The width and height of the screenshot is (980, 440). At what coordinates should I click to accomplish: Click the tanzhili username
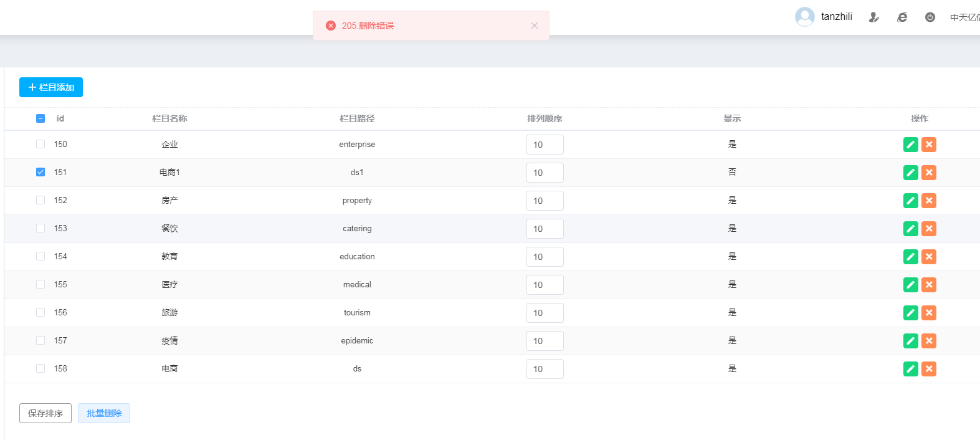click(x=836, y=17)
